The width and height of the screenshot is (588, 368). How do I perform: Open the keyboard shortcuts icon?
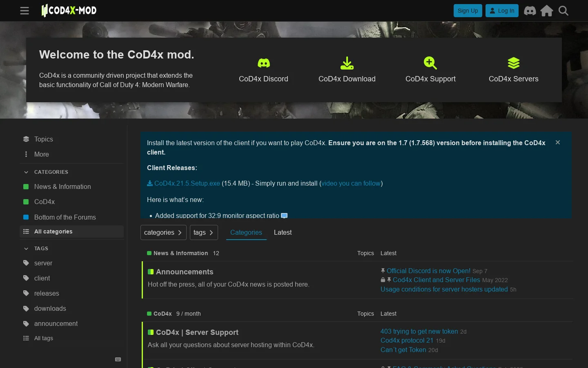118,359
